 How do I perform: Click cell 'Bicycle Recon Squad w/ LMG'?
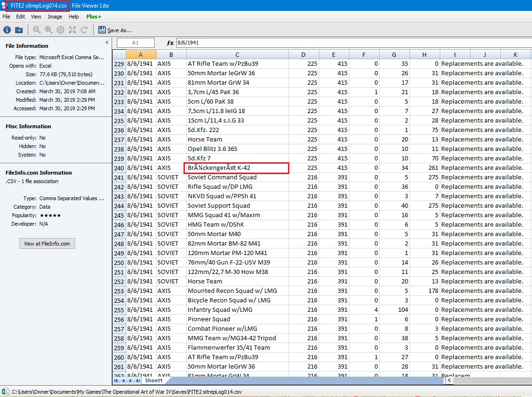coord(237,300)
